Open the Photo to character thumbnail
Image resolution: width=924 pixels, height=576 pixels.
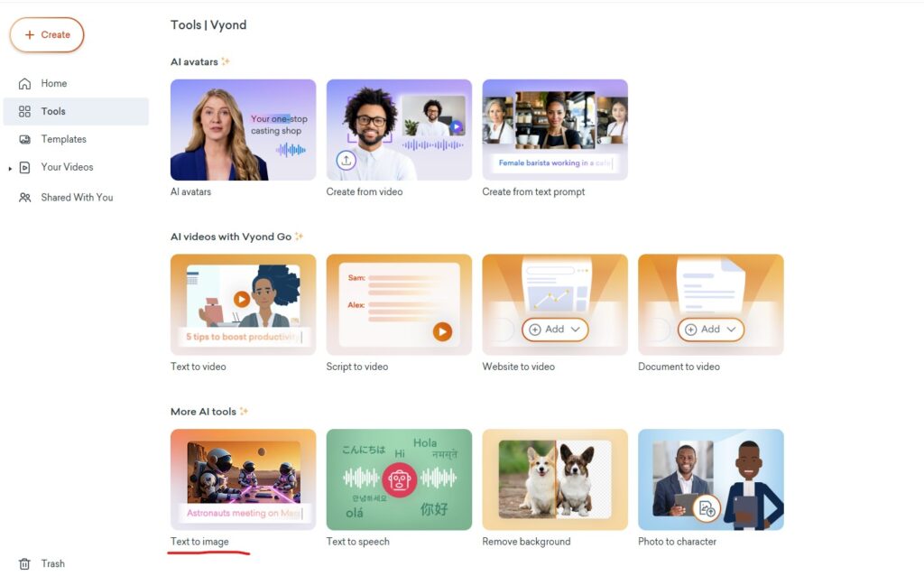point(711,479)
